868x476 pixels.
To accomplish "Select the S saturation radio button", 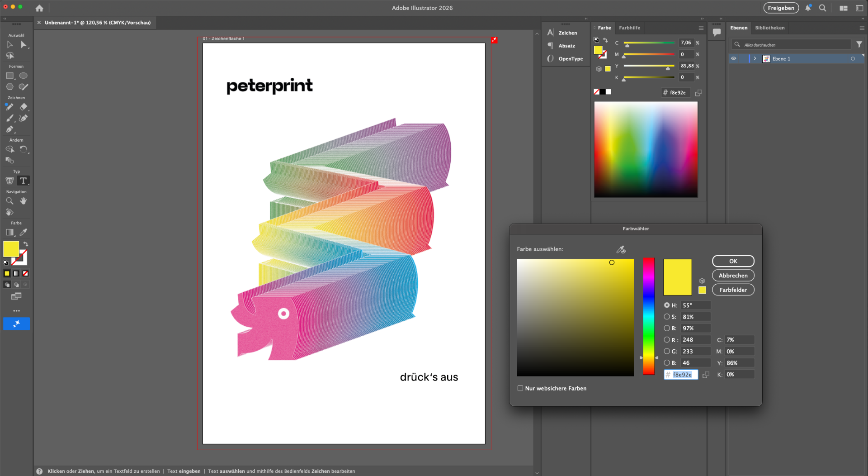I will [667, 317].
